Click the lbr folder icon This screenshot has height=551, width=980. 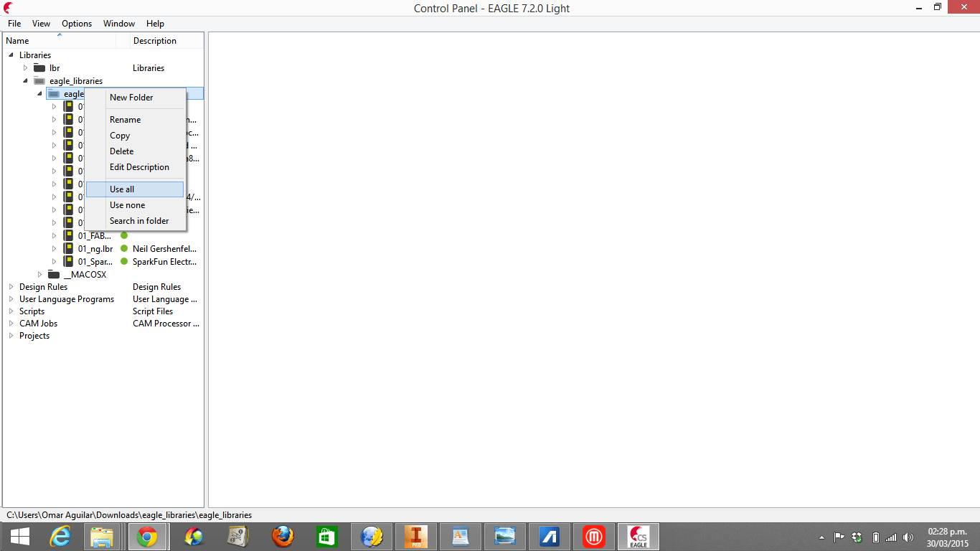click(39, 68)
